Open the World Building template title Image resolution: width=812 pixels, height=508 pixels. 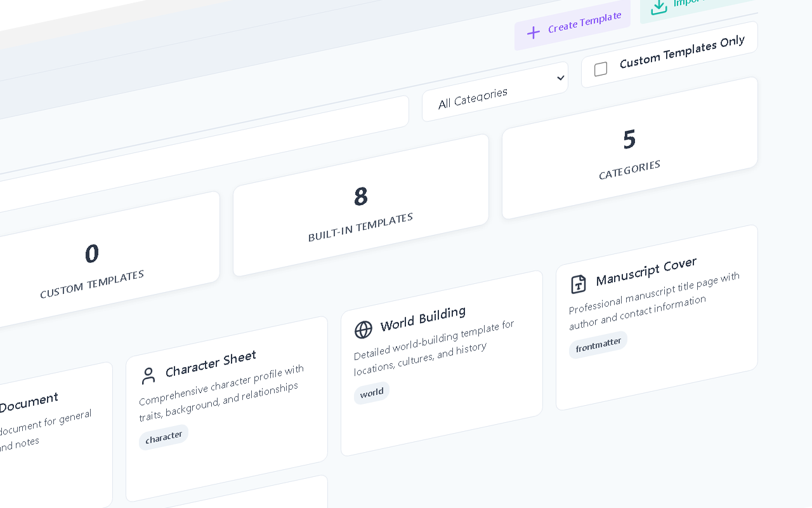(423, 319)
